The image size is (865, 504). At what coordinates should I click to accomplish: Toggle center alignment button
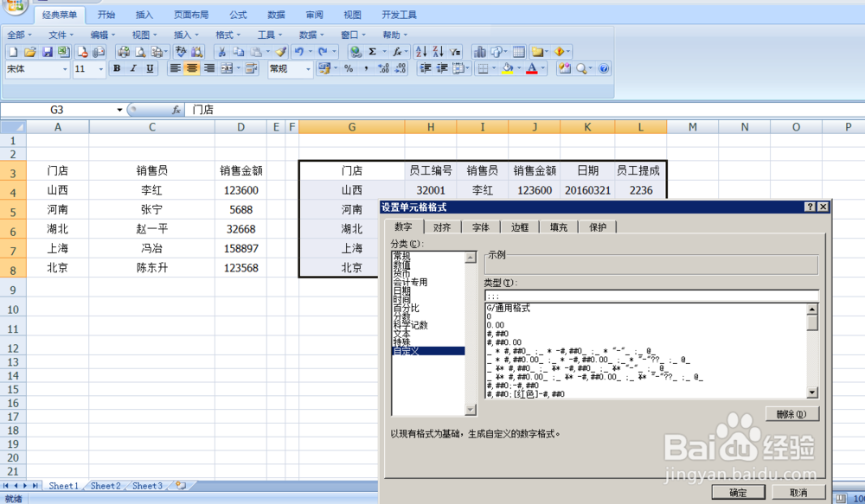coord(192,68)
